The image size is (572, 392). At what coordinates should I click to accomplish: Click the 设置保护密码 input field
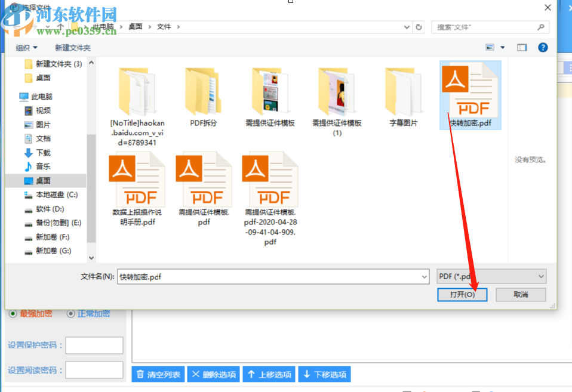tap(94, 345)
